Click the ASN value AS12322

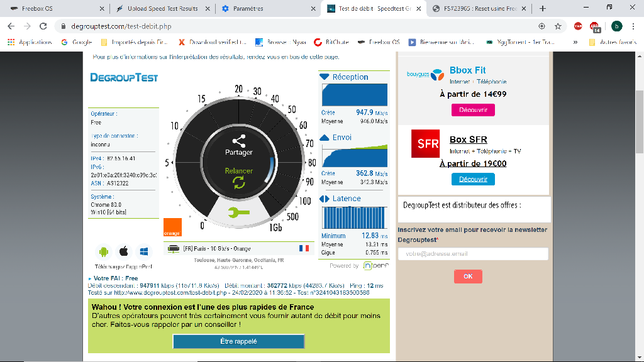click(x=118, y=184)
